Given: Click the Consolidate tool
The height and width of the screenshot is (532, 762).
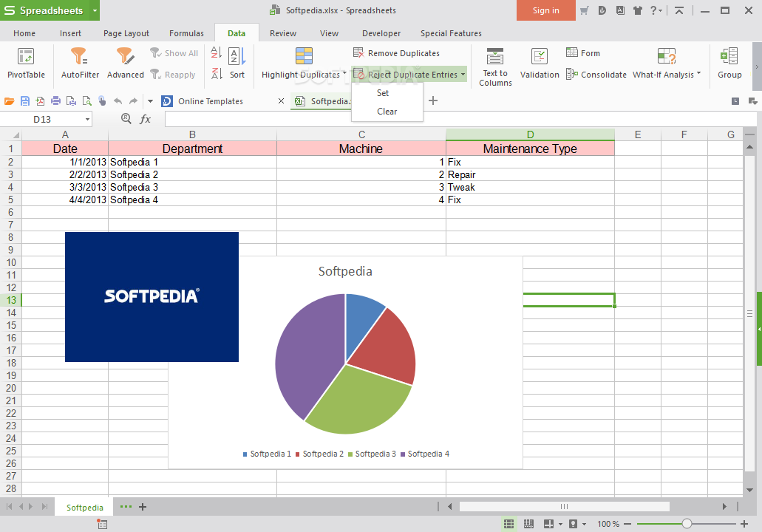Looking at the screenshot, I should click(x=596, y=75).
